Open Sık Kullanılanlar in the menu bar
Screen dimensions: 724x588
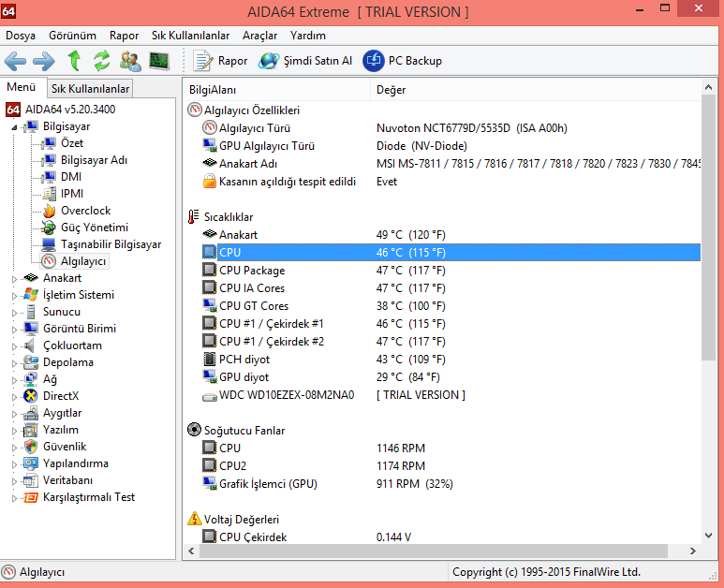[x=190, y=36]
